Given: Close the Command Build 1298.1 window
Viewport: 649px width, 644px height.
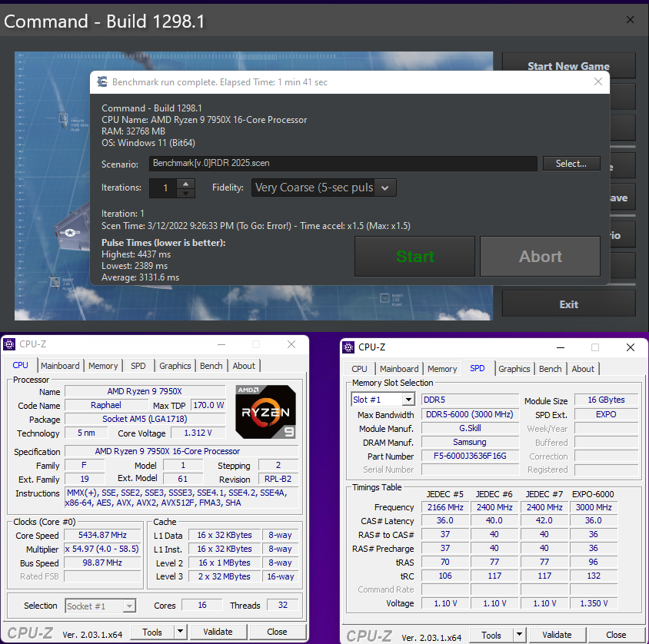Looking at the screenshot, I should (630, 20).
